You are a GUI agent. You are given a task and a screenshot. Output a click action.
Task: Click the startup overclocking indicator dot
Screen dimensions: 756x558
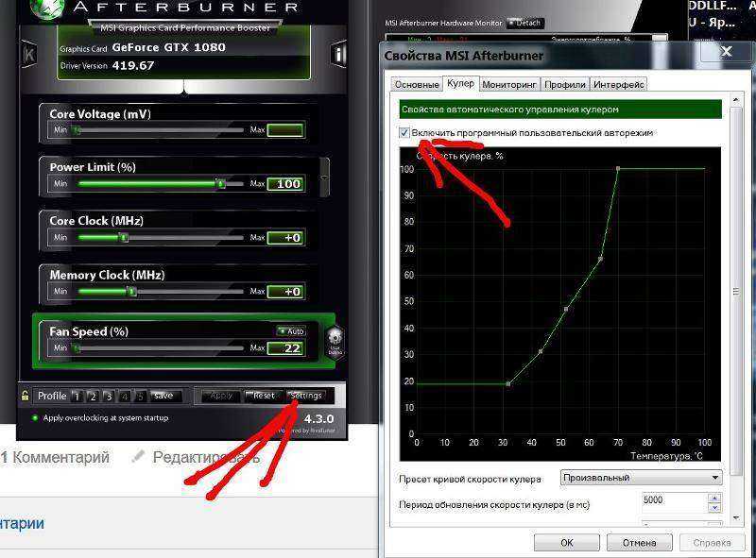[35, 417]
